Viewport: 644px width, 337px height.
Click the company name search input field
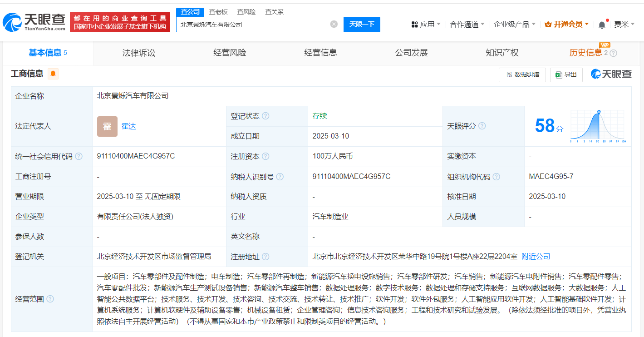click(x=252, y=24)
